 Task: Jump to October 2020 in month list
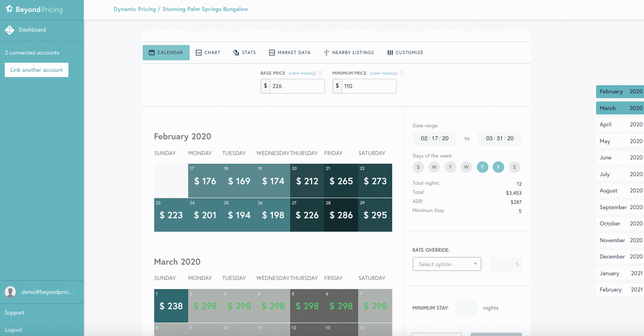(x=620, y=224)
